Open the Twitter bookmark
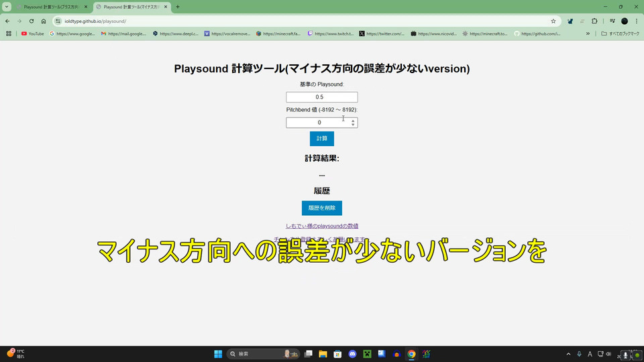The width and height of the screenshot is (644, 362). (382, 34)
